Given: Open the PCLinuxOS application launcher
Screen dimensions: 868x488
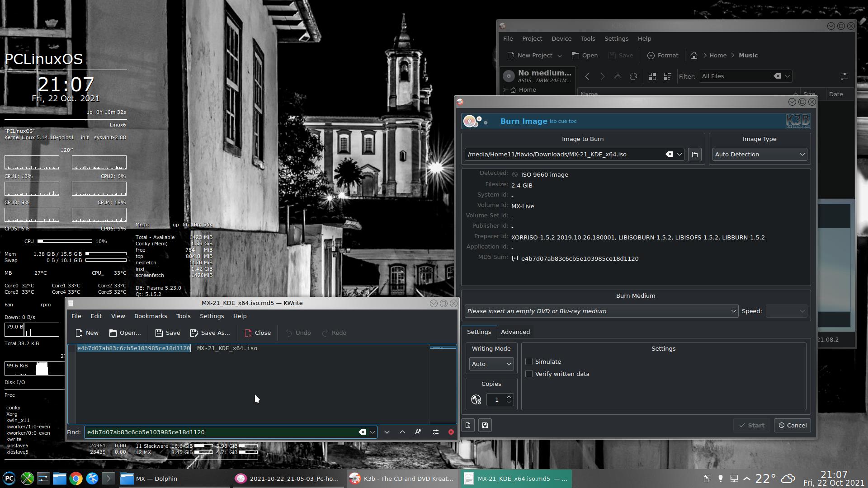Looking at the screenshot, I should [9, 479].
